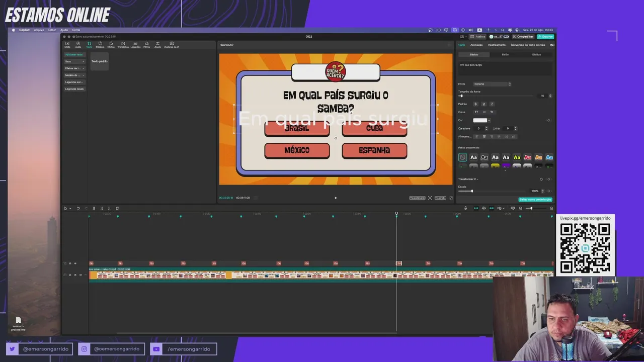Apply the red Aa preset style
The width and height of the screenshot is (644, 362).
tap(528, 157)
